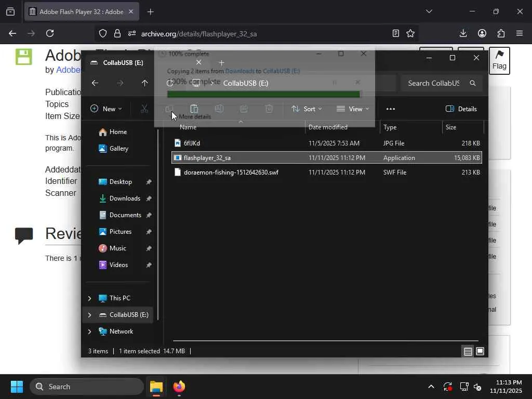This screenshot has width=532, height=399.
Task: Open the Firefox account icon
Action: click(x=482, y=33)
